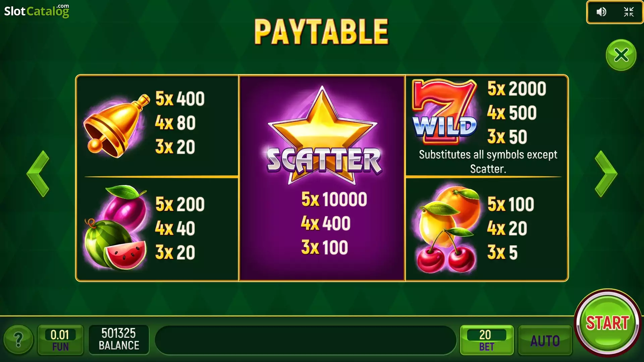This screenshot has width=644, height=362.
Task: Click the empty win message bar
Action: pyautogui.click(x=306, y=340)
